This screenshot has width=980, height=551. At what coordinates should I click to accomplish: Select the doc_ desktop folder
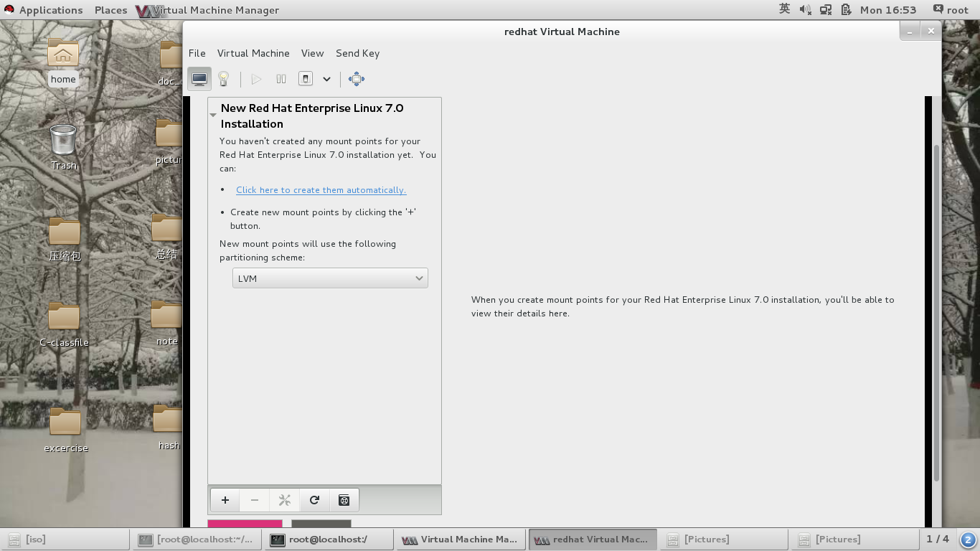tap(169, 64)
